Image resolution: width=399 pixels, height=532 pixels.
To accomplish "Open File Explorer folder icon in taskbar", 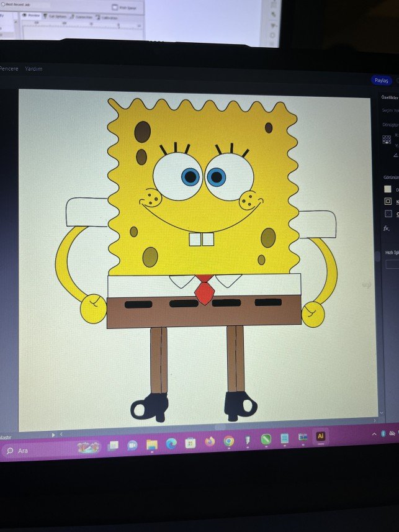I will [x=152, y=444].
